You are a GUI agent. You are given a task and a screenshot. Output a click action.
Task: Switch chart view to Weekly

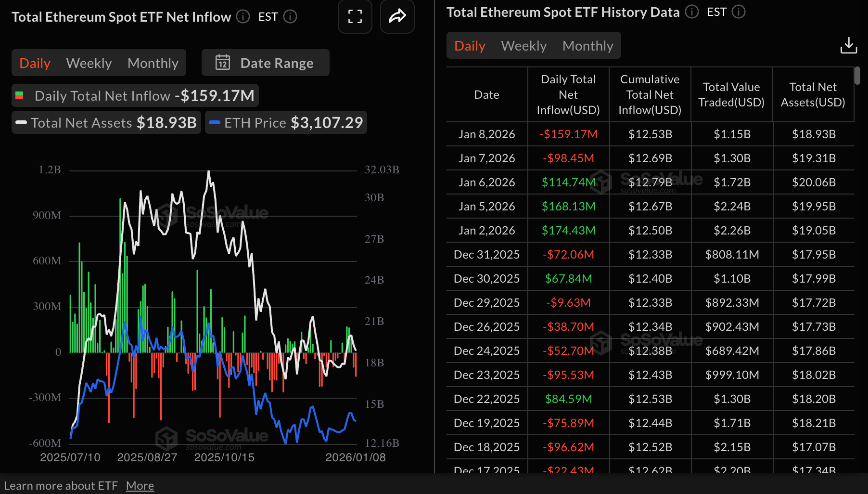click(x=89, y=63)
